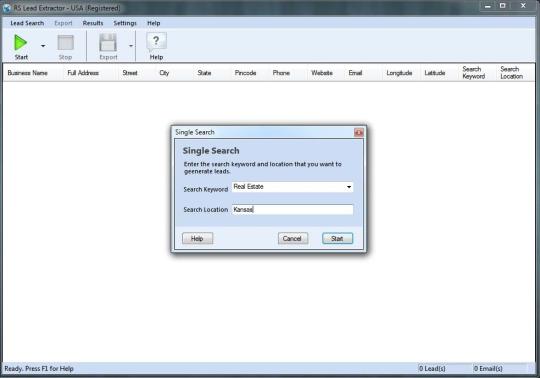Minimize the RS Lead Extractor window

click(x=488, y=6)
